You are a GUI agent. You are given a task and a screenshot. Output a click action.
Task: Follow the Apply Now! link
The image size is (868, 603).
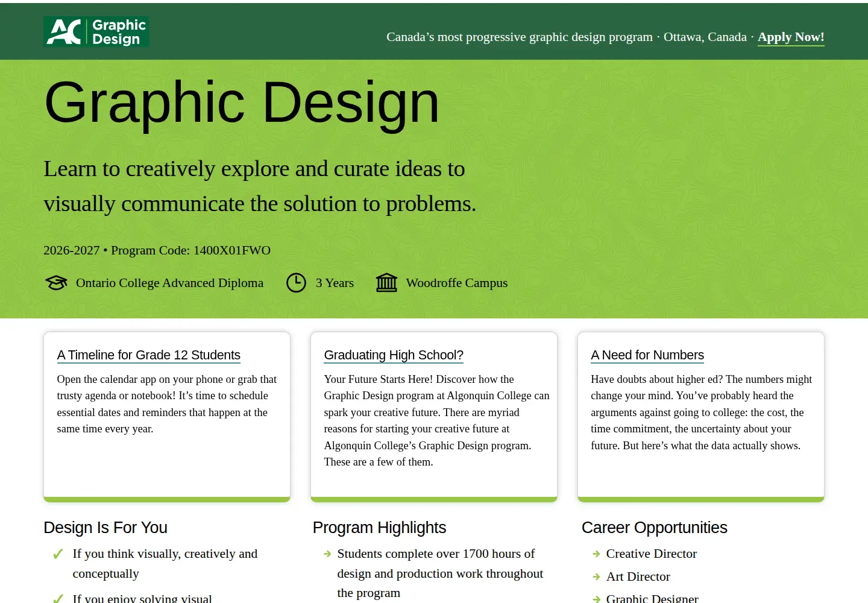pos(791,37)
